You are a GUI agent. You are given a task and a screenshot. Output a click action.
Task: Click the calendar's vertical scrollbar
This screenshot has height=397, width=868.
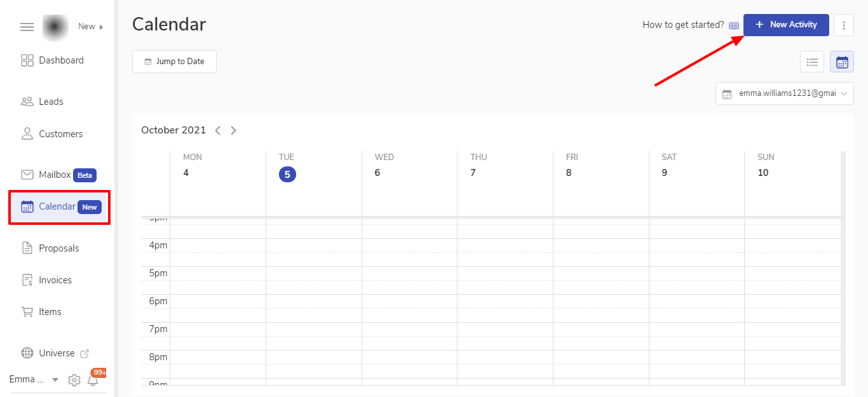pyautogui.click(x=843, y=267)
